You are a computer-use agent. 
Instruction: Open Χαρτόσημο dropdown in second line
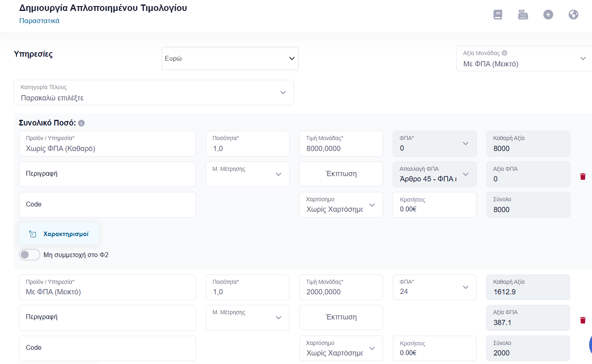[341, 348]
